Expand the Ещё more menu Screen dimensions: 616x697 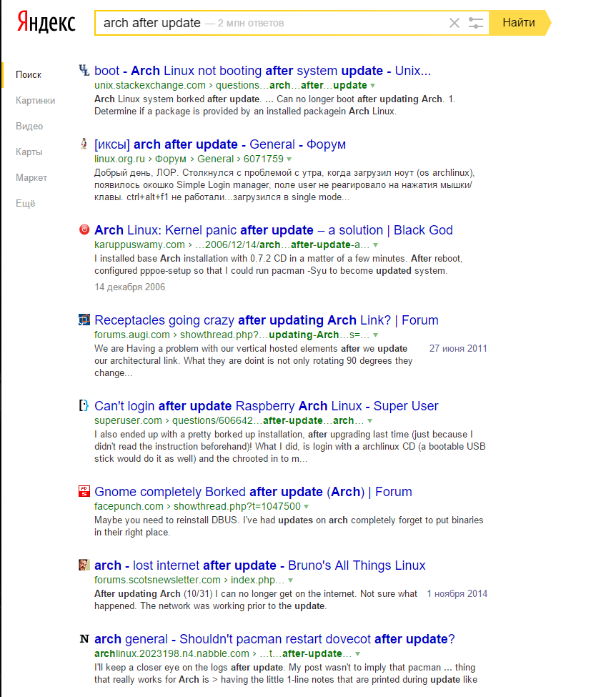(25, 204)
